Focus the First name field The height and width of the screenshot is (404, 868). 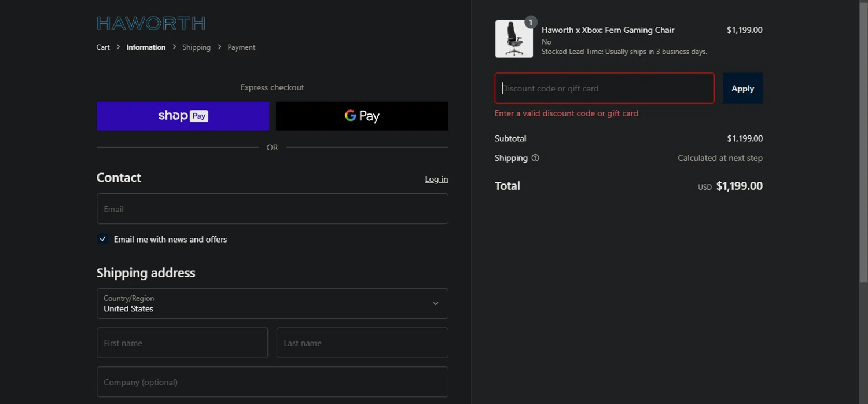[x=182, y=343]
